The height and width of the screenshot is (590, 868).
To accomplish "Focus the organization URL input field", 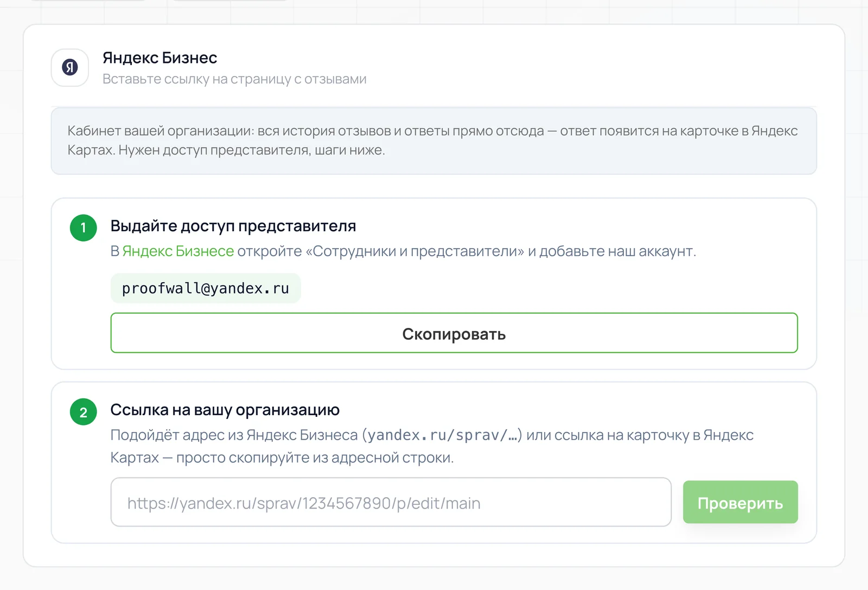I will click(391, 502).
